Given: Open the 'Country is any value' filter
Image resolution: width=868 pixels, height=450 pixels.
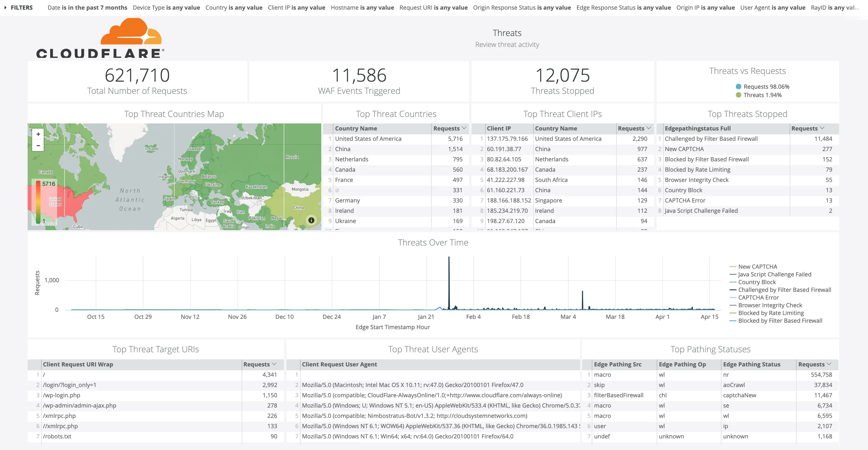Looking at the screenshot, I should pyautogui.click(x=234, y=7).
